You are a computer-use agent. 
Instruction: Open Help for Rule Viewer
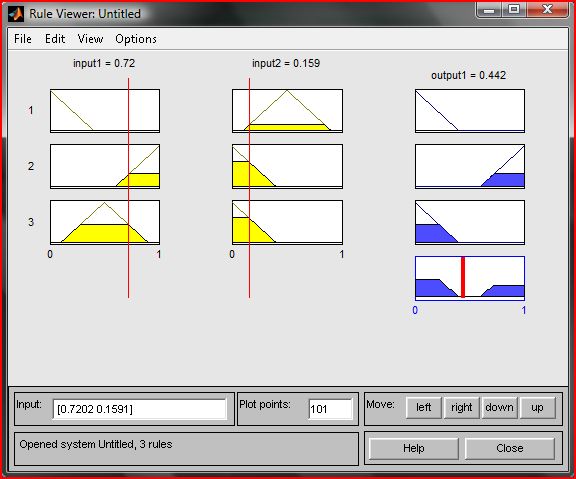pyautogui.click(x=414, y=449)
